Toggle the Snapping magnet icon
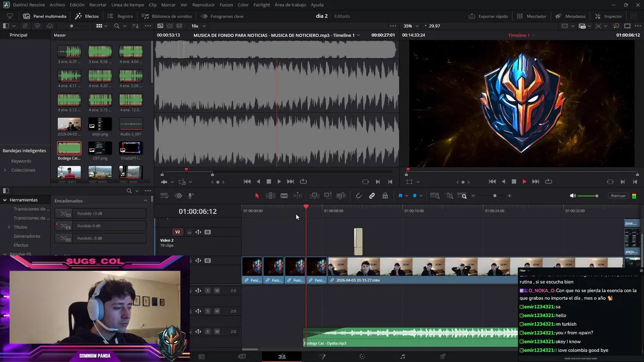 pos(359,196)
